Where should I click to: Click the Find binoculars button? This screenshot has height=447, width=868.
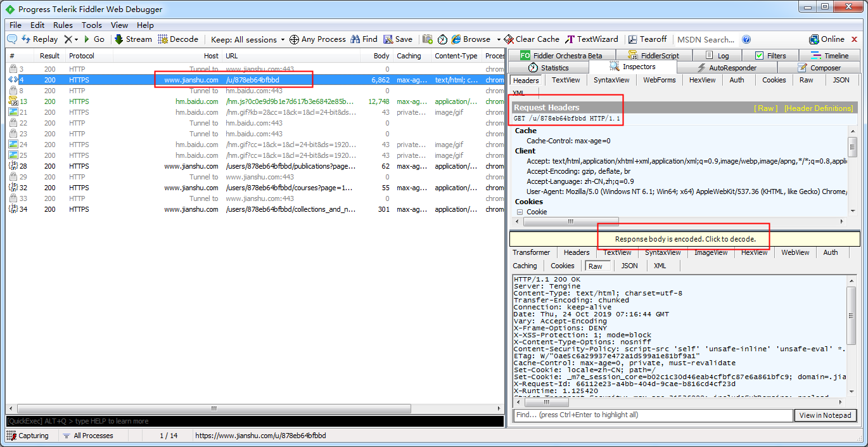tap(364, 39)
